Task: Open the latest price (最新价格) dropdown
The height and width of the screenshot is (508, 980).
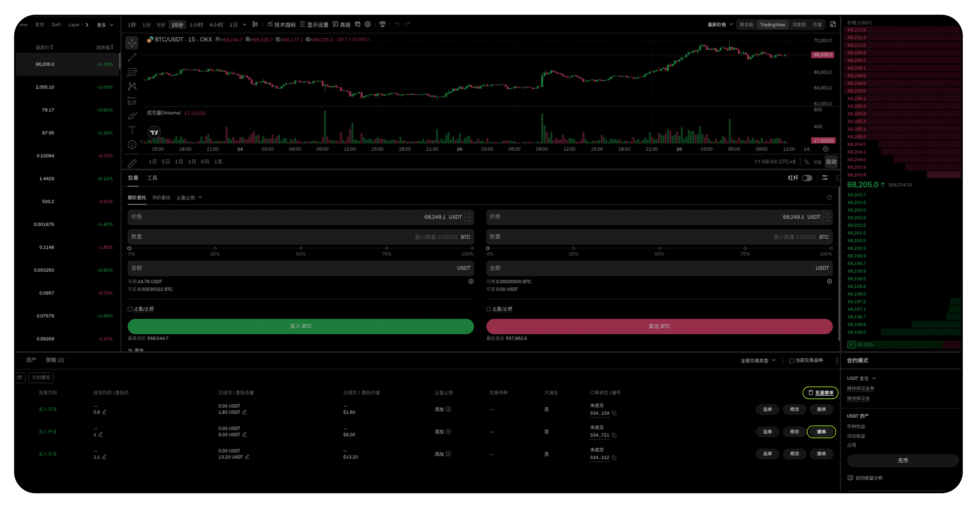Action: tap(720, 25)
